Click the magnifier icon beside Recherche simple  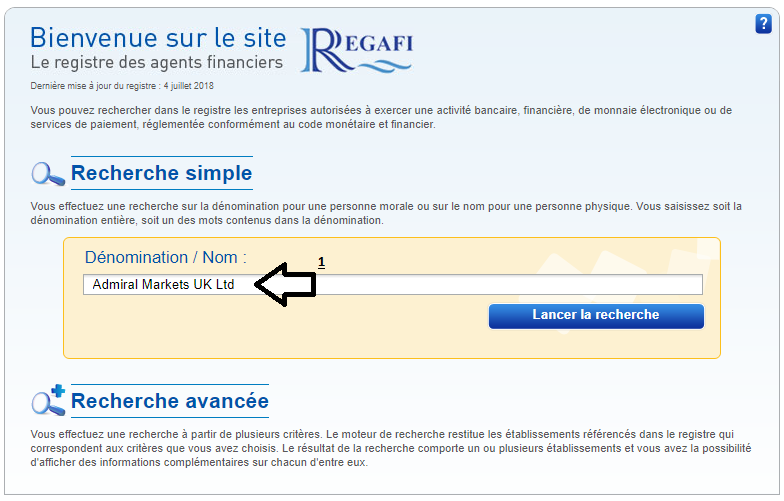[48, 174]
